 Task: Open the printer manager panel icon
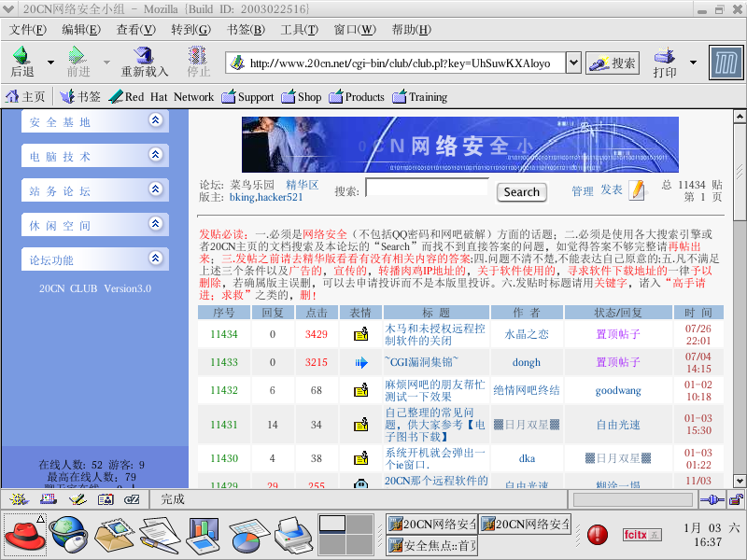[x=294, y=536]
